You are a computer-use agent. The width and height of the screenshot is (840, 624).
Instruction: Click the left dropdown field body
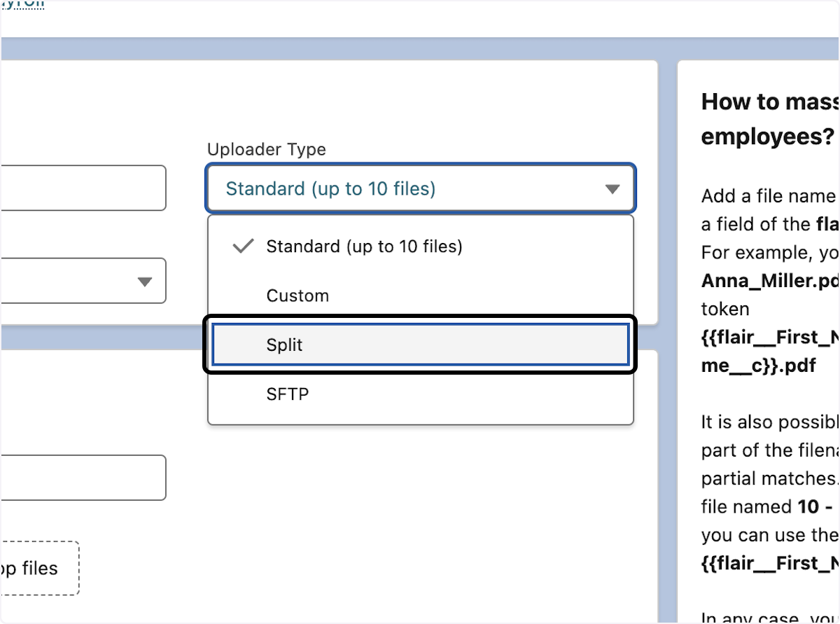point(70,282)
